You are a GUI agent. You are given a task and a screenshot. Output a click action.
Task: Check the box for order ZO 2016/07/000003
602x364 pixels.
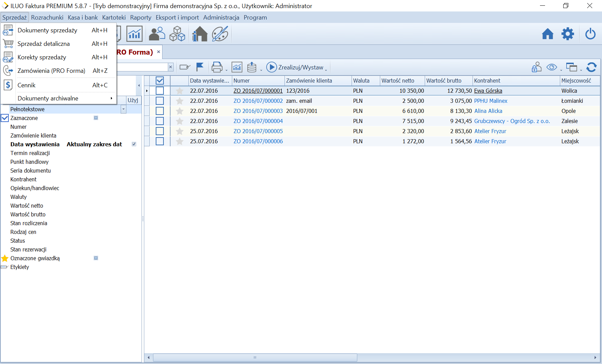pyautogui.click(x=160, y=111)
